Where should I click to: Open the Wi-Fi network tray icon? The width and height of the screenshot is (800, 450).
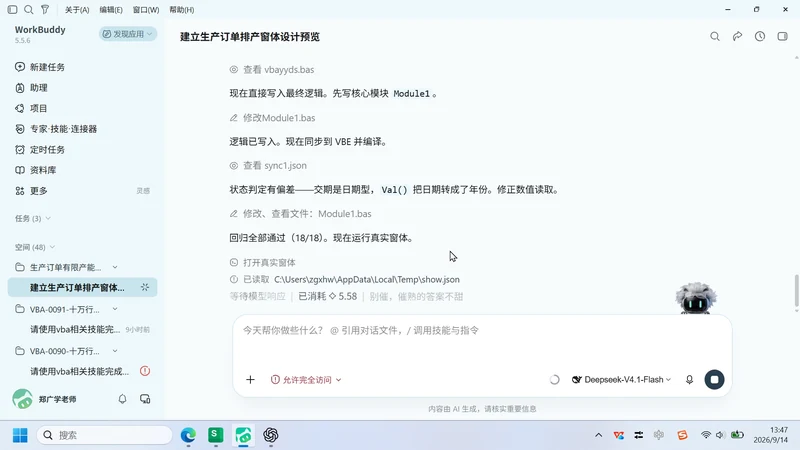(x=706, y=435)
